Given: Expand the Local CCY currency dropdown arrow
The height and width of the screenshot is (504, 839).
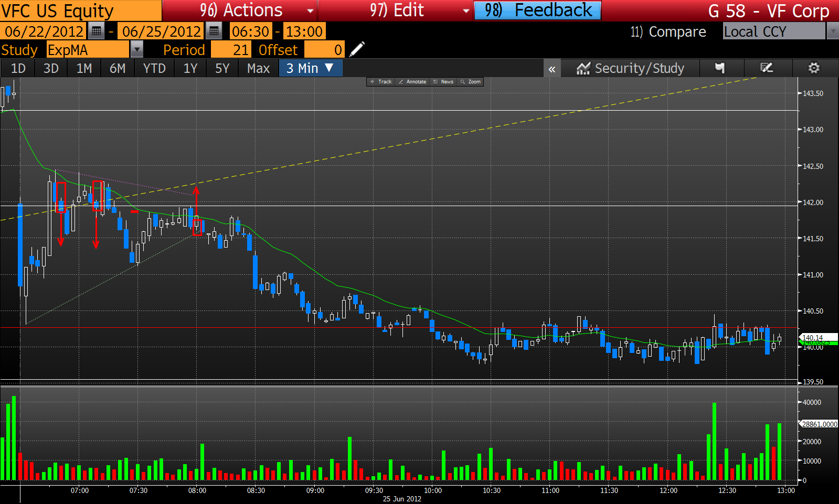Looking at the screenshot, I should pyautogui.click(x=833, y=31).
